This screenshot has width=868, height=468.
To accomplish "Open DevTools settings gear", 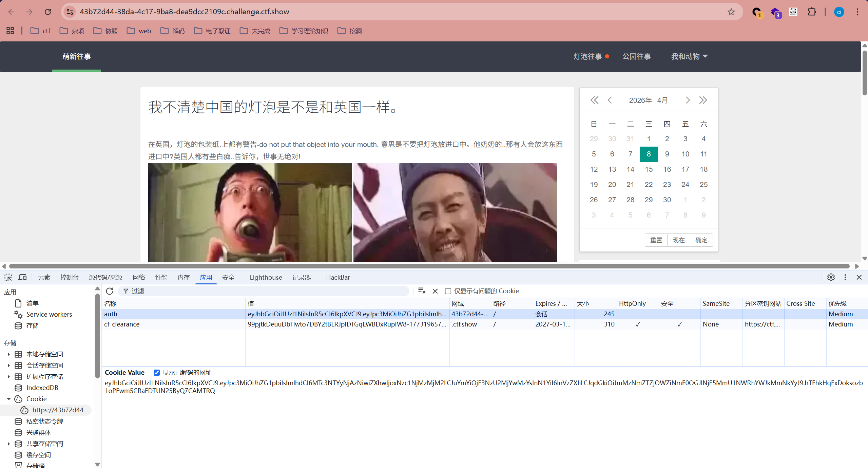I will coord(831,277).
